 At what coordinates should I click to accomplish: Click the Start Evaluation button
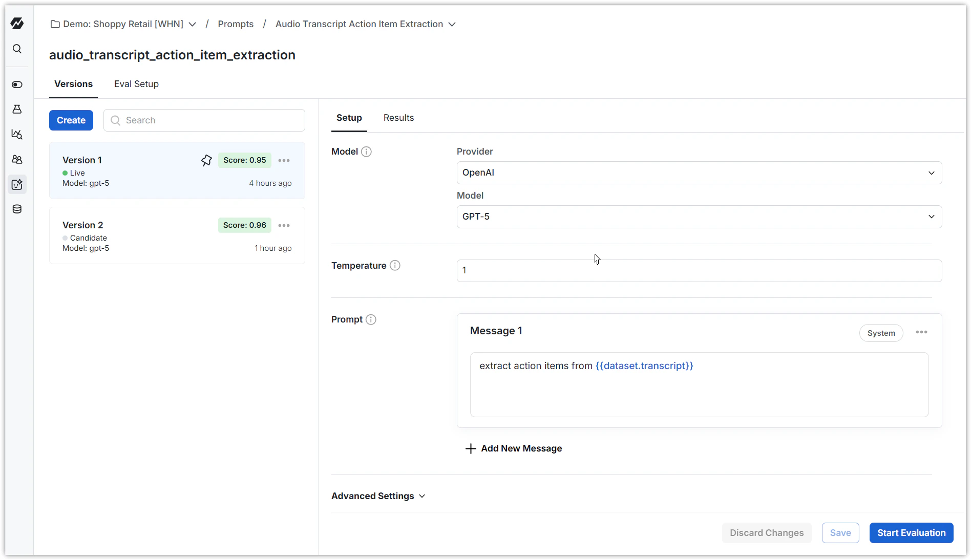coord(911,533)
